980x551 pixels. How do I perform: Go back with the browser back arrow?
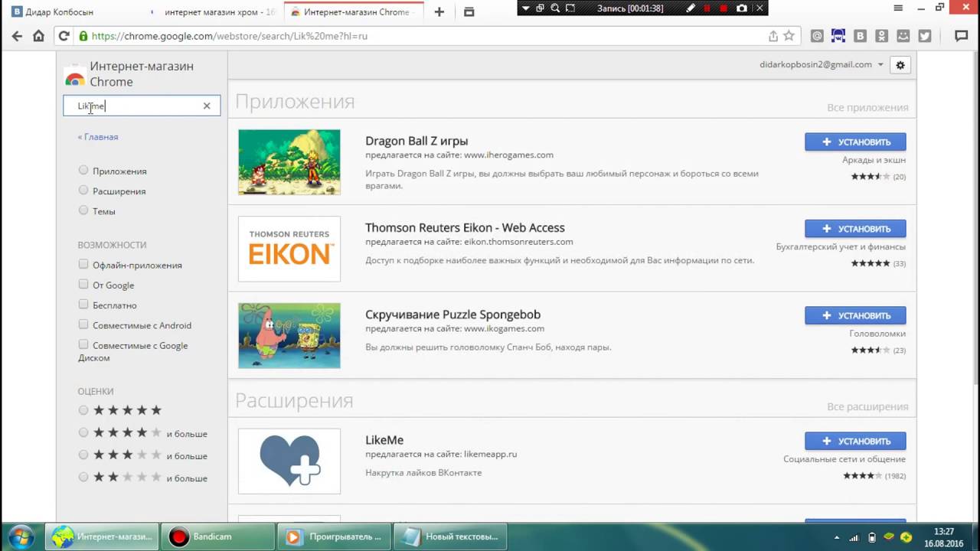coord(17,36)
